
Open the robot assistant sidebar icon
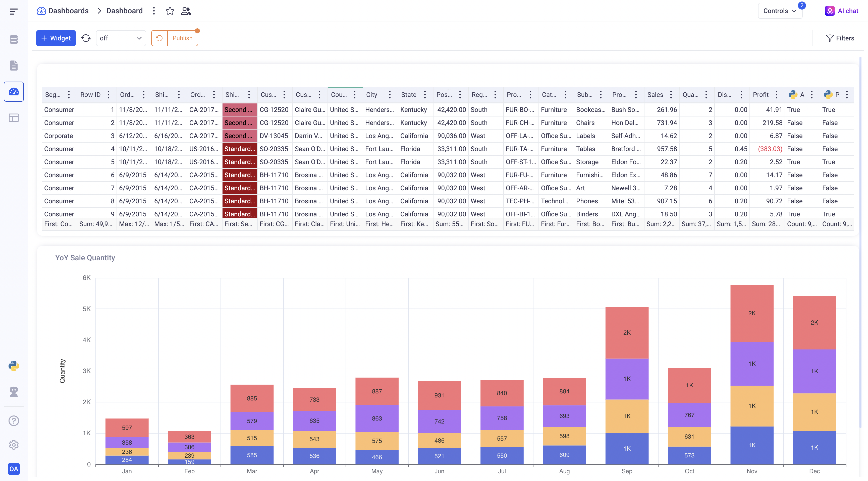tap(14, 392)
